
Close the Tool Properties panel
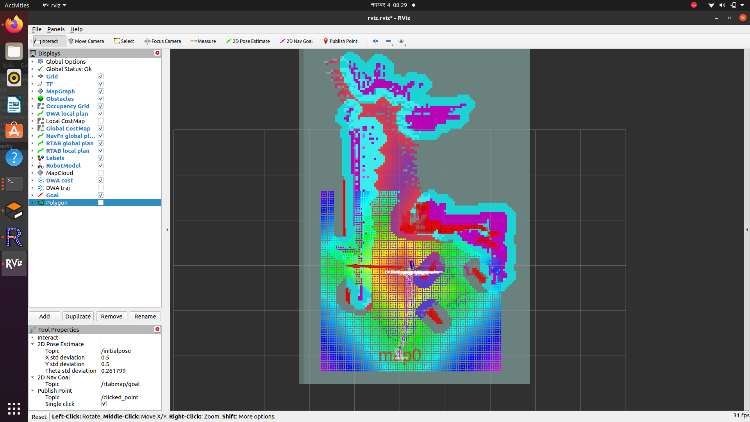coord(157,329)
